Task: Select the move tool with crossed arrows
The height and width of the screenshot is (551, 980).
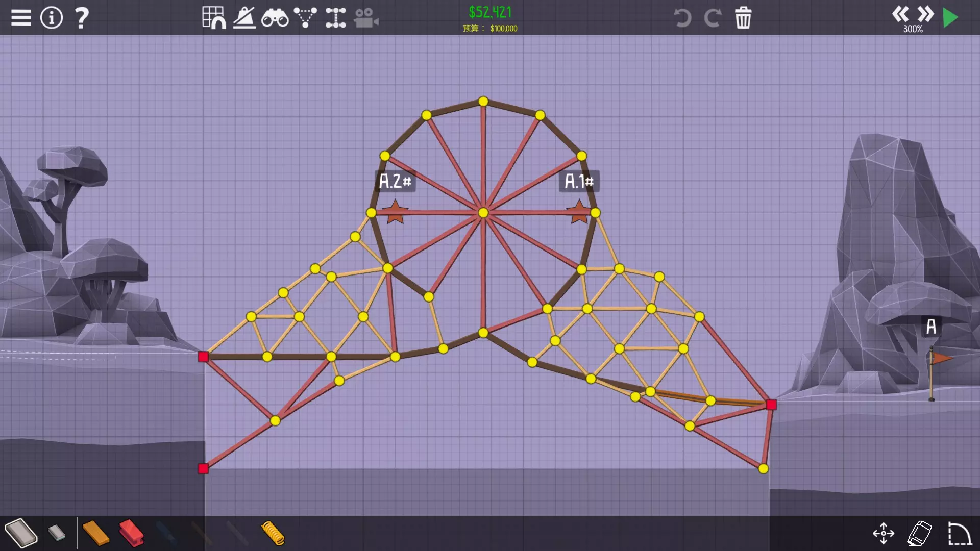Action: point(884,533)
